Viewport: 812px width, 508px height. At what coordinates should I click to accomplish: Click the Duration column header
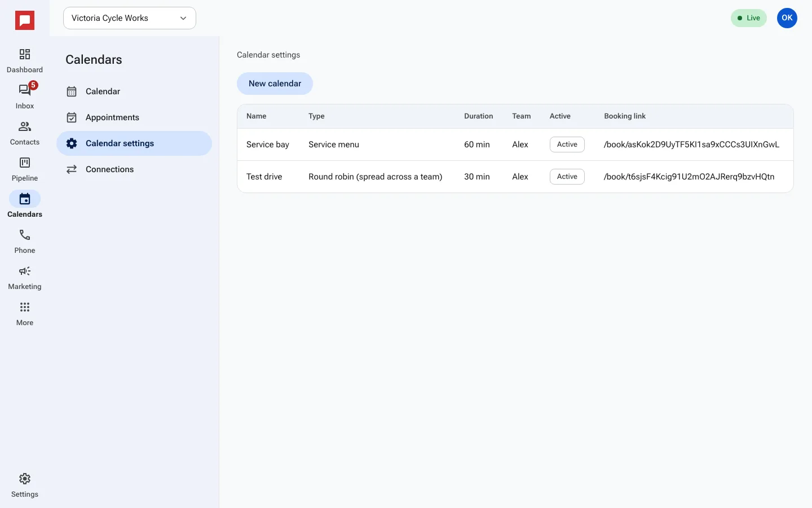pyautogui.click(x=479, y=116)
